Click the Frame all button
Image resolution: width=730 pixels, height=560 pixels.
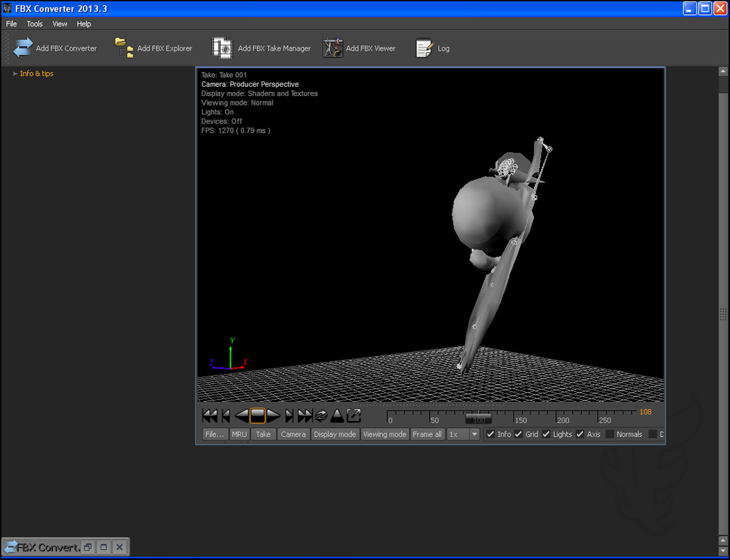click(x=427, y=434)
